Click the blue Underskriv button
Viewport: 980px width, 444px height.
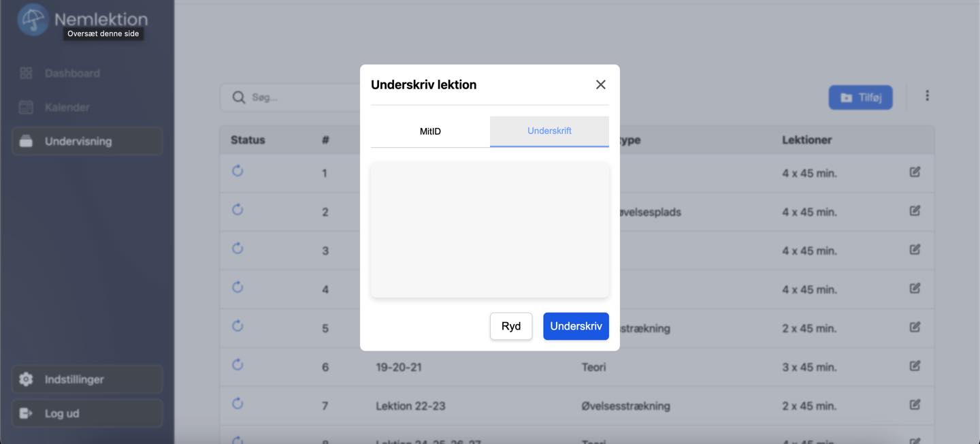576,326
